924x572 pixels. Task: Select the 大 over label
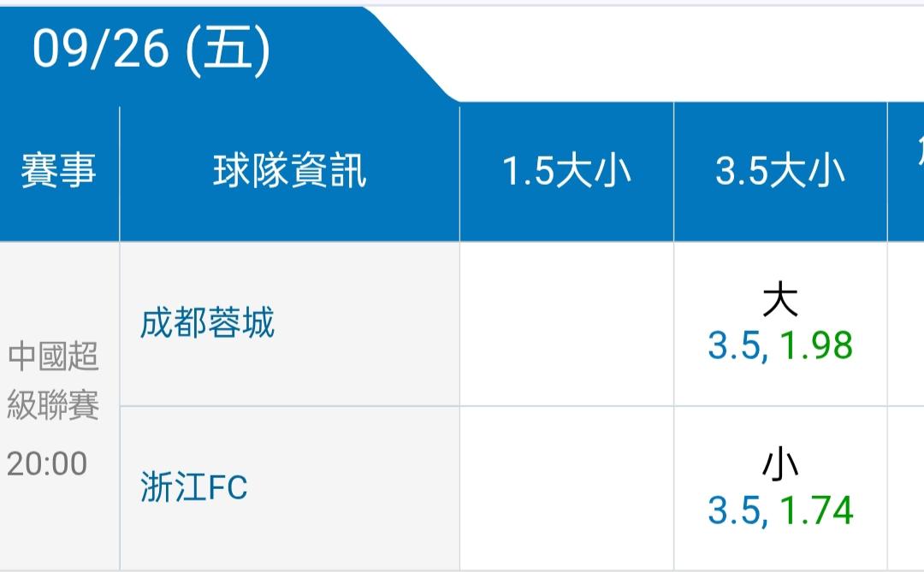tap(780, 302)
